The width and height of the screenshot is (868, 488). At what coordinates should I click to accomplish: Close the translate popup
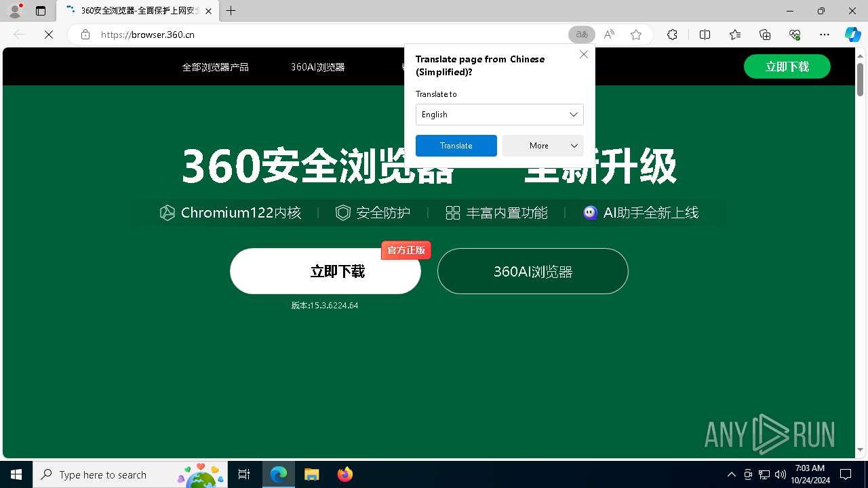tap(584, 54)
